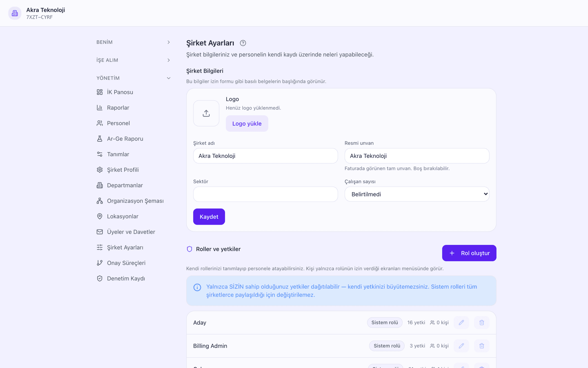Create a new role with Rol oluştur
588x368 pixels.
(469, 253)
